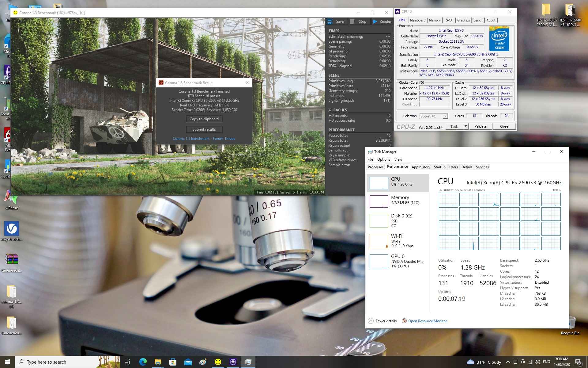Open Wi-Fi network flyout in tray
The width and height of the screenshot is (588, 368).
pos(530,362)
